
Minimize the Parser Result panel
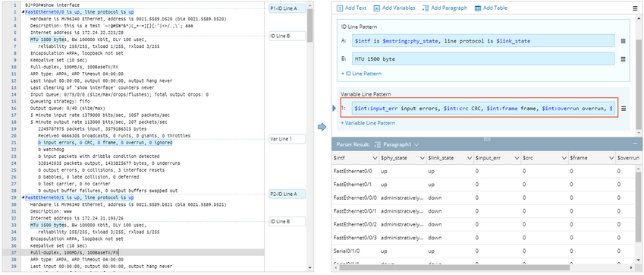point(635,144)
